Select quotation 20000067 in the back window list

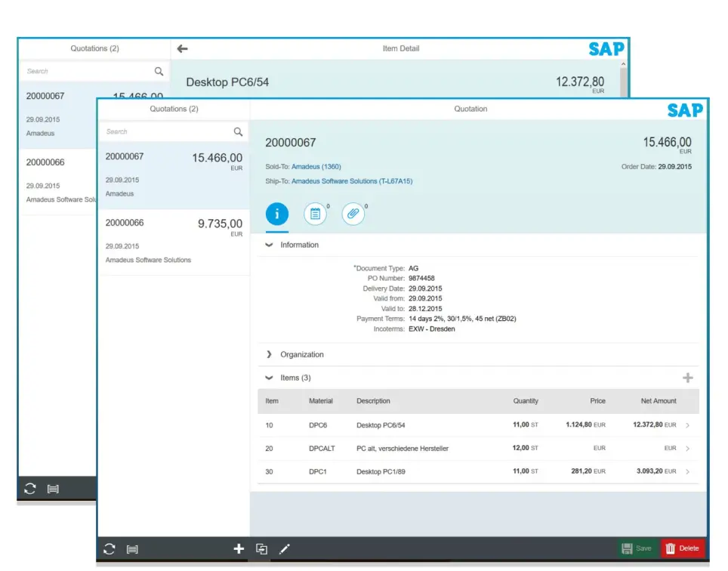click(57, 115)
